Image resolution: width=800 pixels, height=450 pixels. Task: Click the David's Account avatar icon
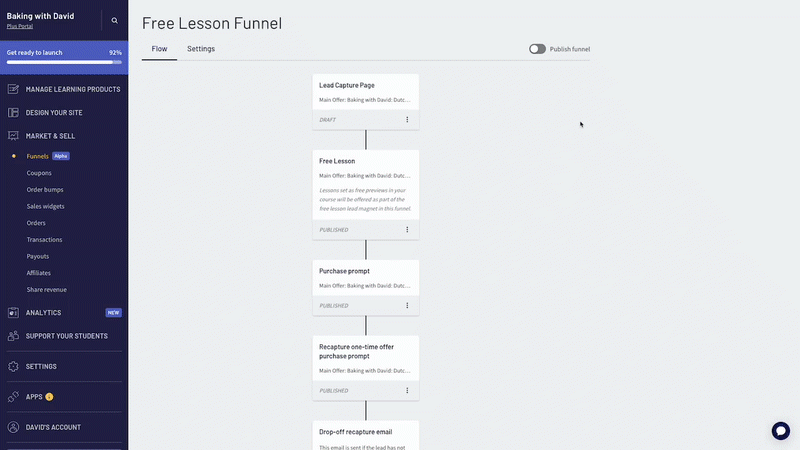13,427
